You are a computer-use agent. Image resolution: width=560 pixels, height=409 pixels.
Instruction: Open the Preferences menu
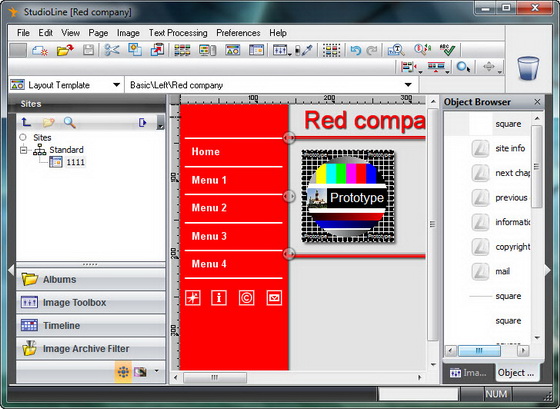coord(238,33)
